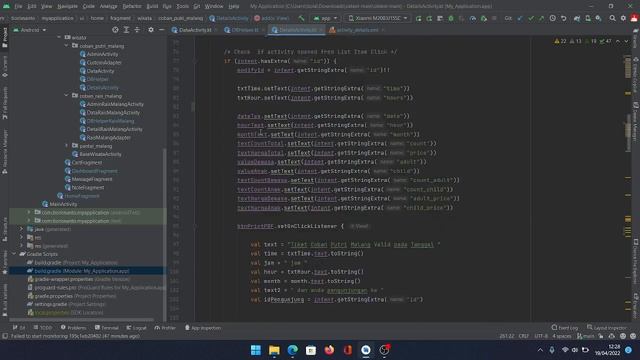Click the Git commit checkmark icon
The image size is (640, 360).
531,18
